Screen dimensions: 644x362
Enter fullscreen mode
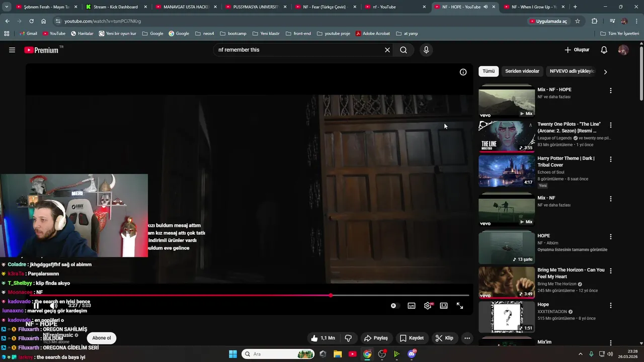(x=460, y=306)
